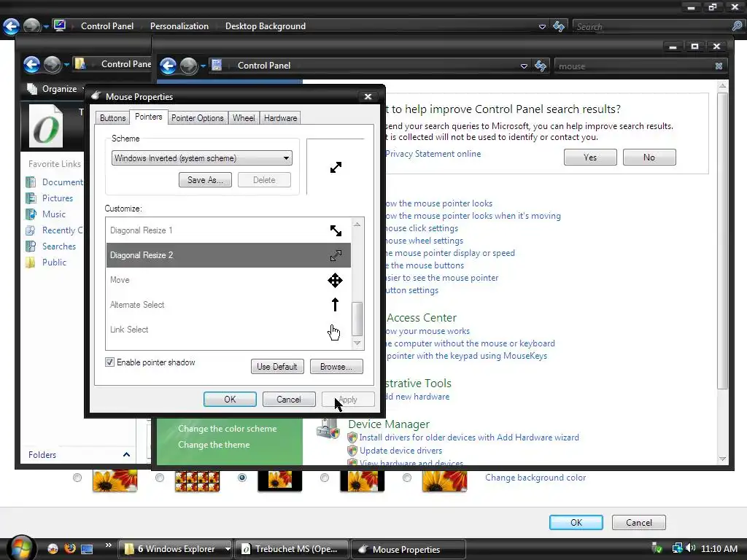747x560 pixels.
Task: Click No for search improvement prompt
Action: click(649, 157)
